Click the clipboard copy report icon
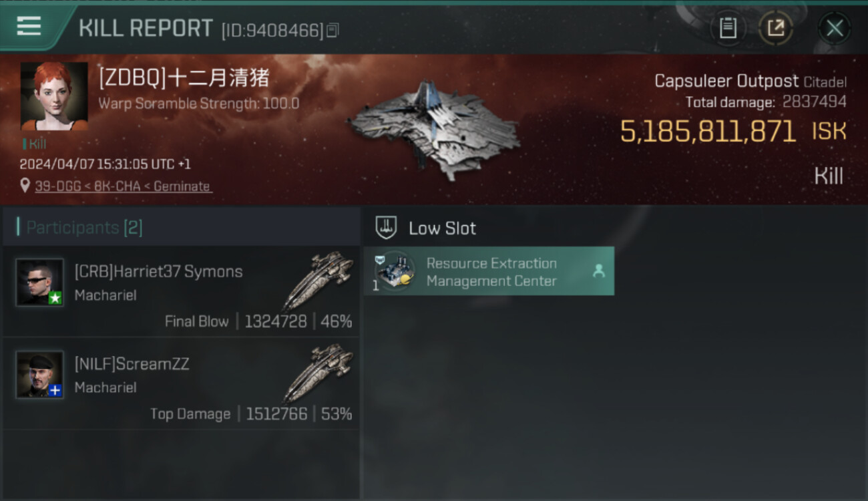Image resolution: width=868 pixels, height=501 pixels. click(x=728, y=28)
